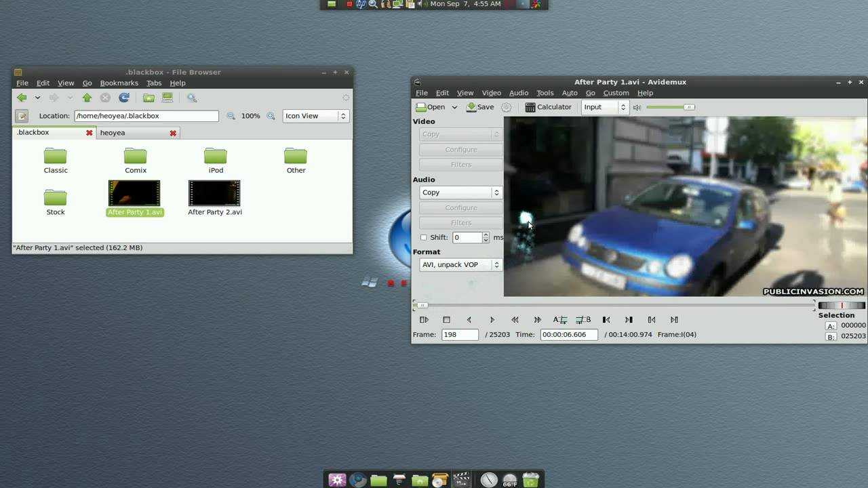
Task: Close the .blackbox tab
Action: coord(89,133)
